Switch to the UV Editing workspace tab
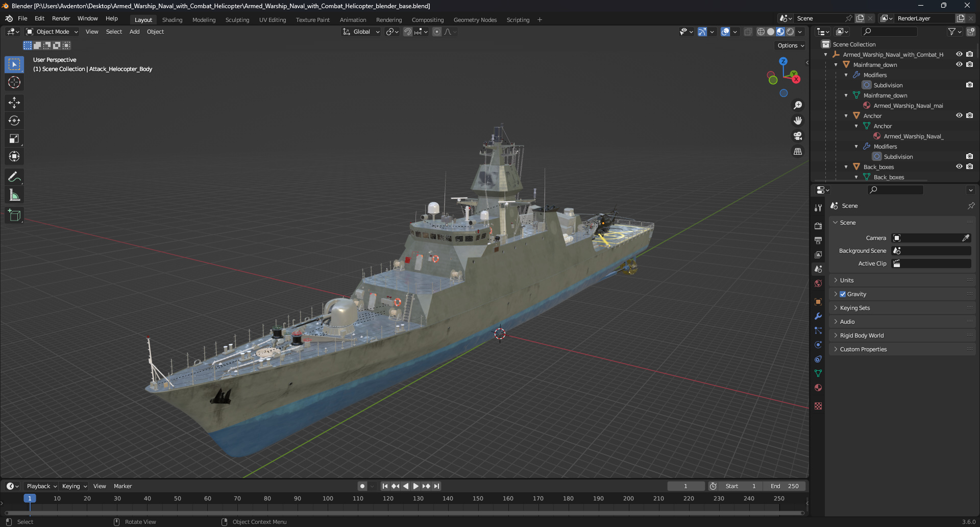This screenshot has width=980, height=527. (x=273, y=20)
